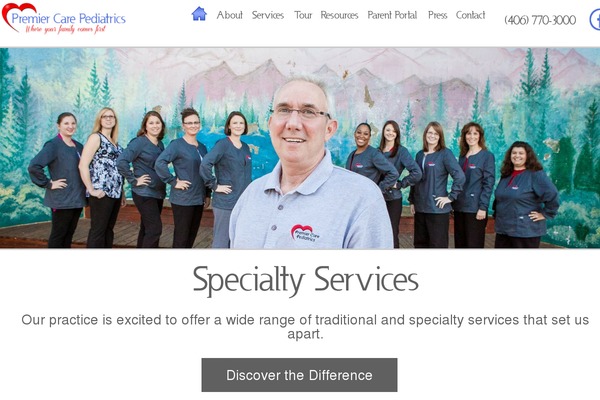This screenshot has width=600, height=400.
Task: Visit the Parent Portal link
Action: 392,15
